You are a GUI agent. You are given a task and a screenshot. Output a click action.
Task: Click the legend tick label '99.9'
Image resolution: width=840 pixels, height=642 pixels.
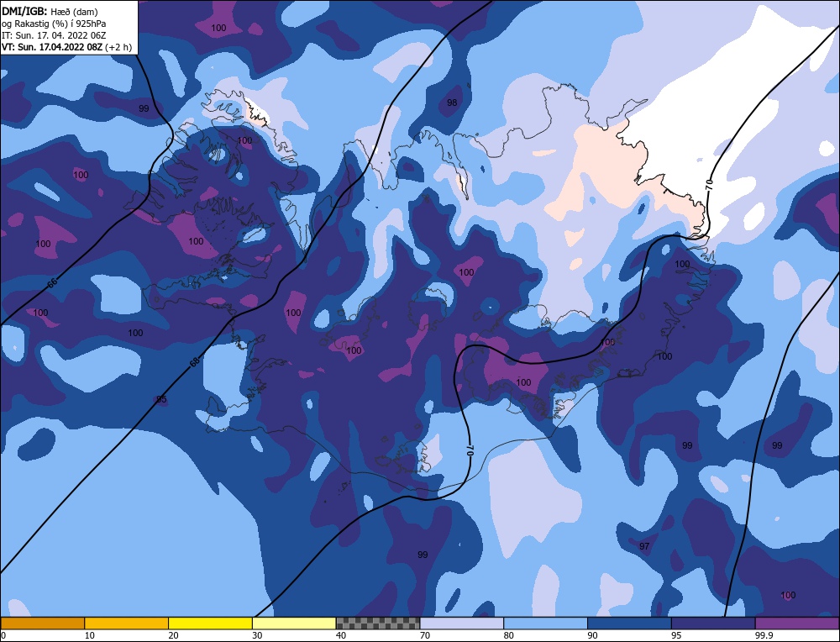pyautogui.click(x=762, y=635)
